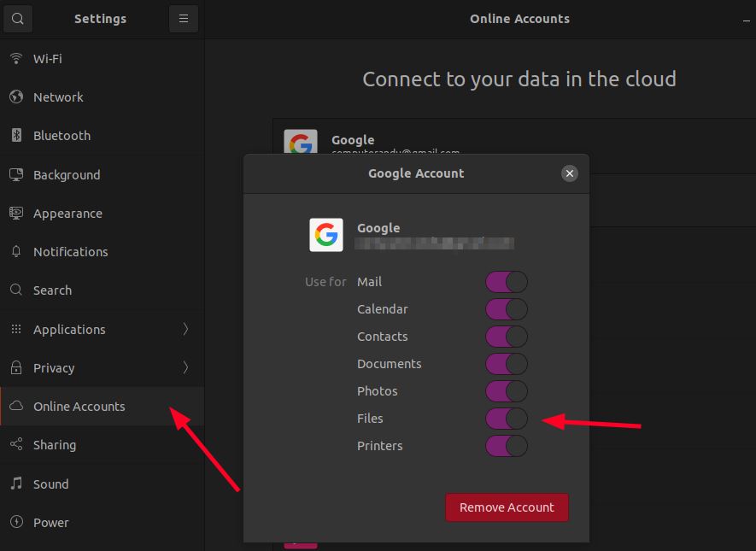Click the Google logo in the dialog

pos(326,235)
